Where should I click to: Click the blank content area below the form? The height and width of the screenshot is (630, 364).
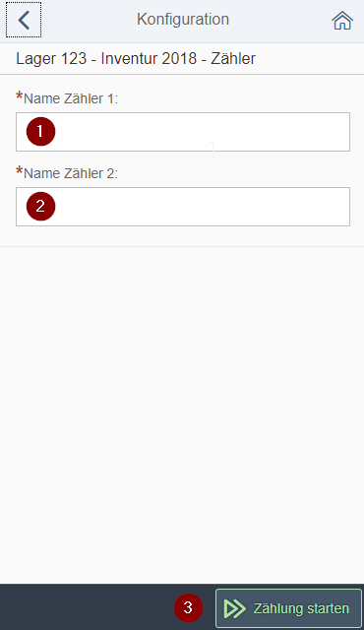point(182,413)
